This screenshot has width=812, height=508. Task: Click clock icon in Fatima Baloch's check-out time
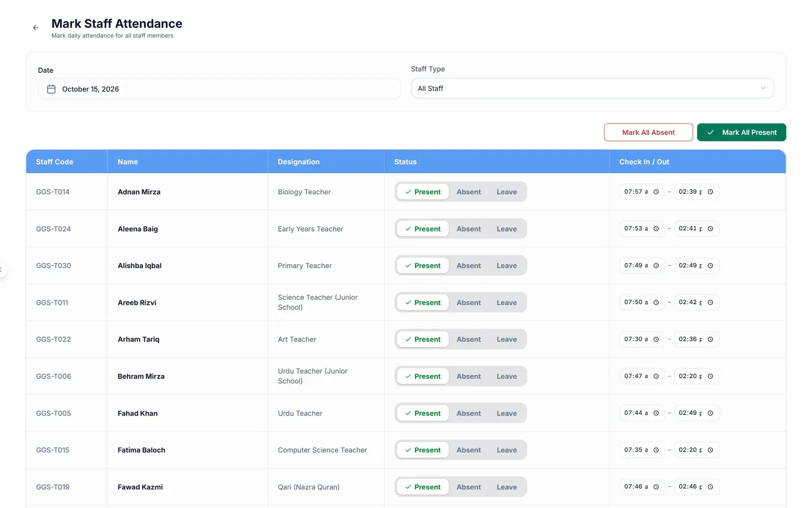tap(710, 450)
